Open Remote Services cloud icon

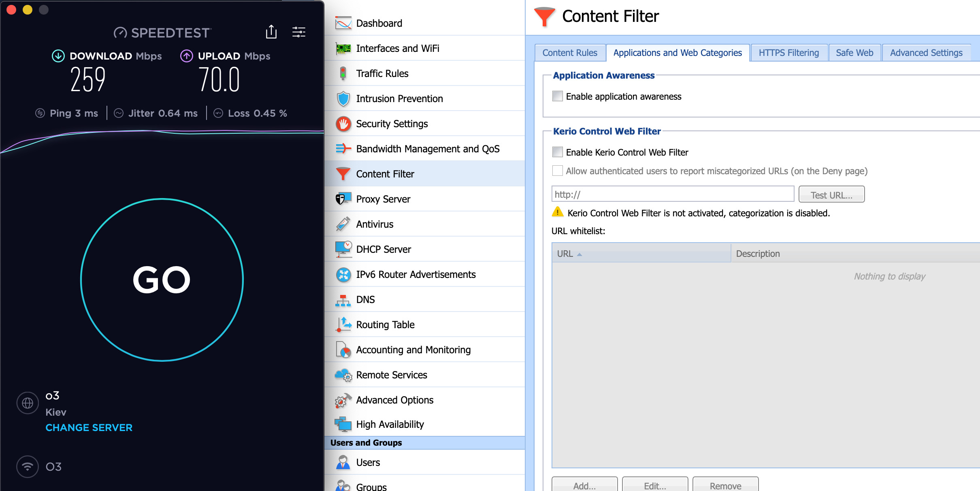(343, 375)
